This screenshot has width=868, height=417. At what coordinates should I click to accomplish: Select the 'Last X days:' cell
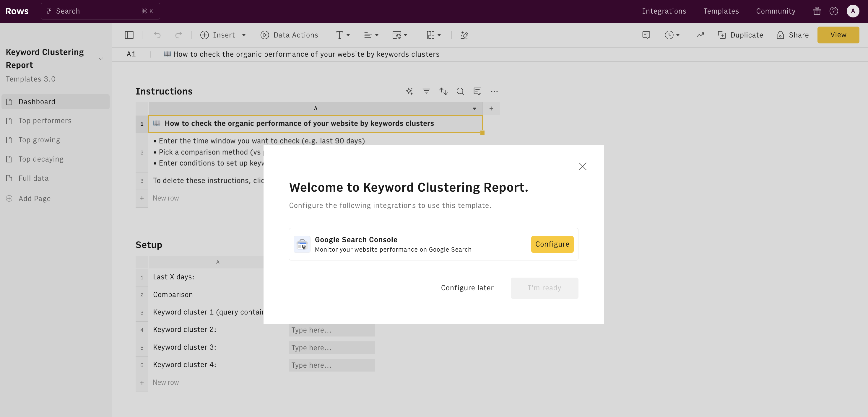pyautogui.click(x=206, y=277)
